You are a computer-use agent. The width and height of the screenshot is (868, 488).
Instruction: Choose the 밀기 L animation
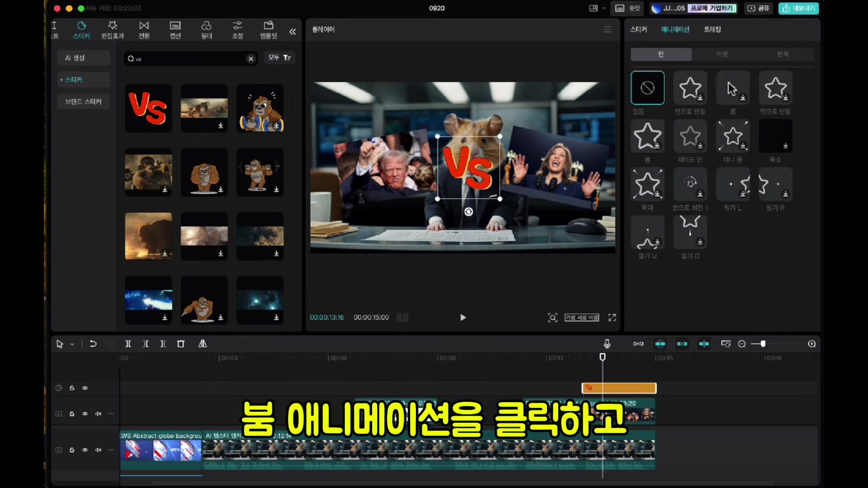pyautogui.click(x=733, y=185)
